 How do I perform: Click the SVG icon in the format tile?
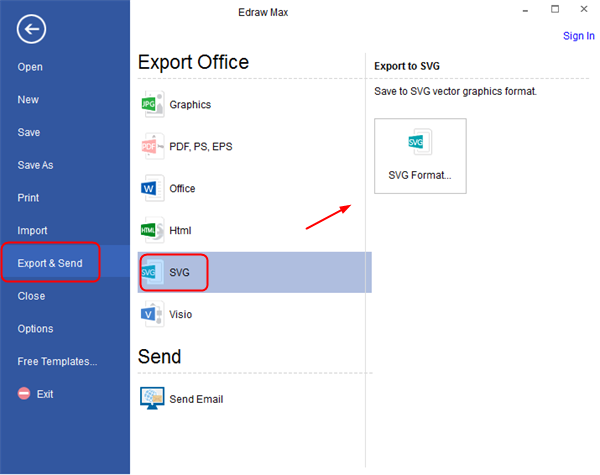click(420, 142)
